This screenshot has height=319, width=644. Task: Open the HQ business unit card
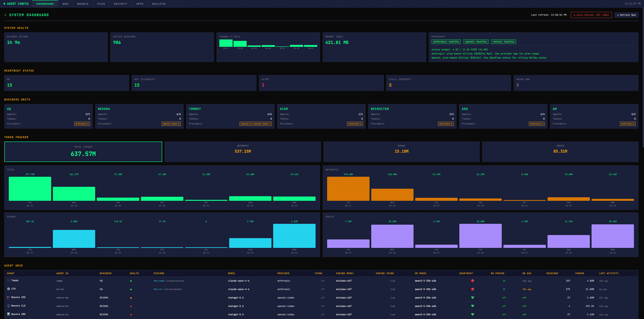pos(48,116)
